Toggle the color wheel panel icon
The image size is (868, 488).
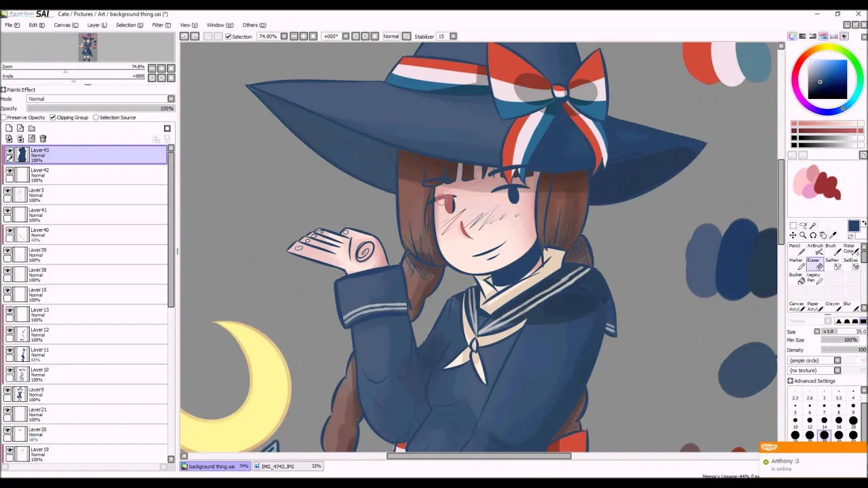[x=792, y=36]
